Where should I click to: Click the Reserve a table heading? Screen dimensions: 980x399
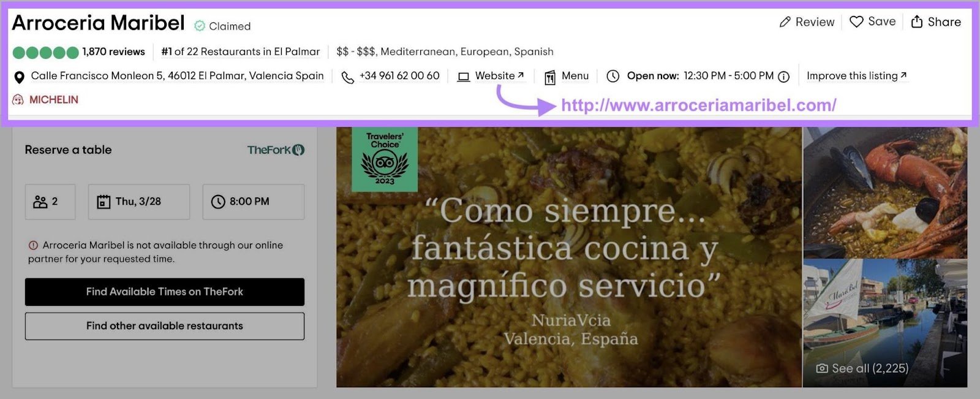[x=68, y=150]
